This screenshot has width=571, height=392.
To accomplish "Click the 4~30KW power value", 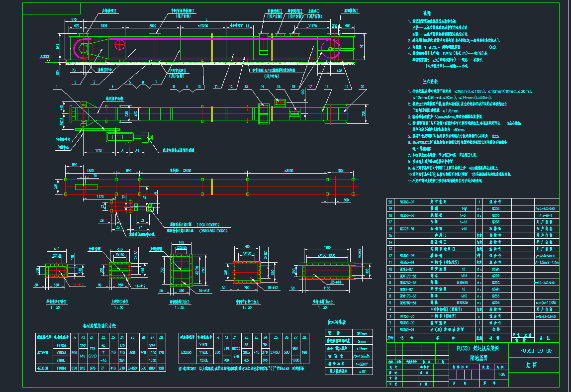I will 362,364.
